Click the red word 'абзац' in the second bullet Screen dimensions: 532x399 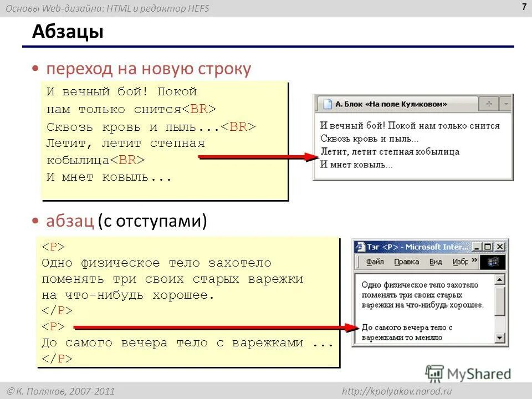[x=70, y=221]
